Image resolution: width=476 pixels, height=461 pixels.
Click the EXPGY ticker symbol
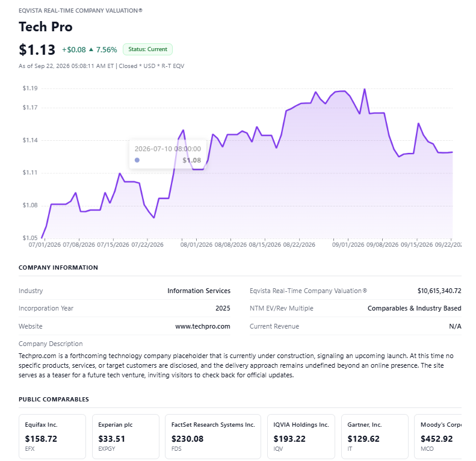pos(107,449)
